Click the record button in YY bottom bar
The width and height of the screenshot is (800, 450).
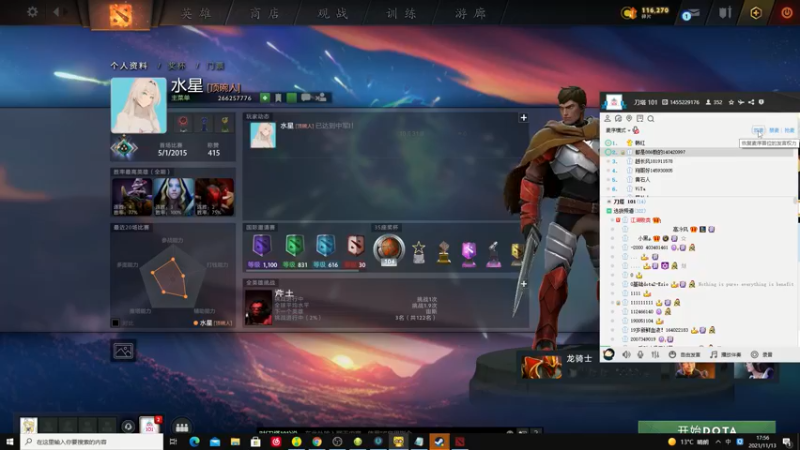pos(761,354)
